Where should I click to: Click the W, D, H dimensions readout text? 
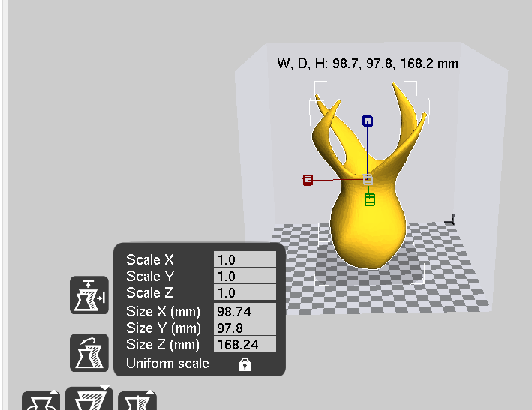click(368, 64)
